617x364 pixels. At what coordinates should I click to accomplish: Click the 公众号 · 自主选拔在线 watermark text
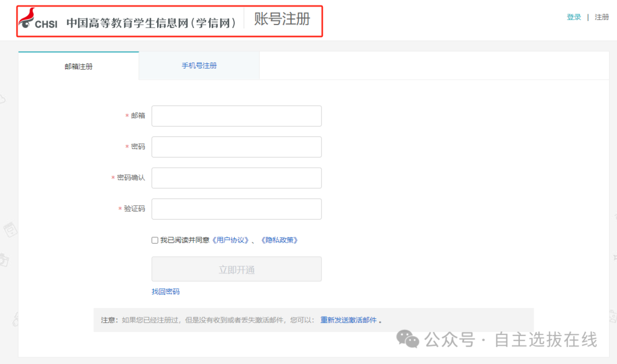[510, 340]
